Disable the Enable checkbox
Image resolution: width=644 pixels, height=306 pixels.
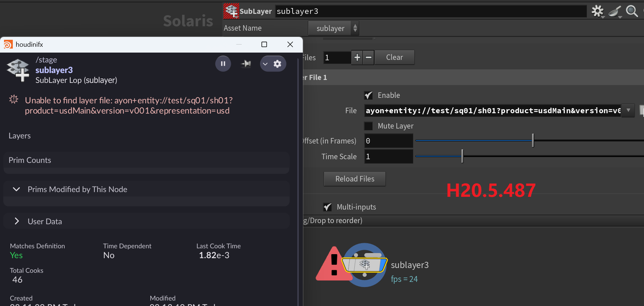(x=368, y=95)
